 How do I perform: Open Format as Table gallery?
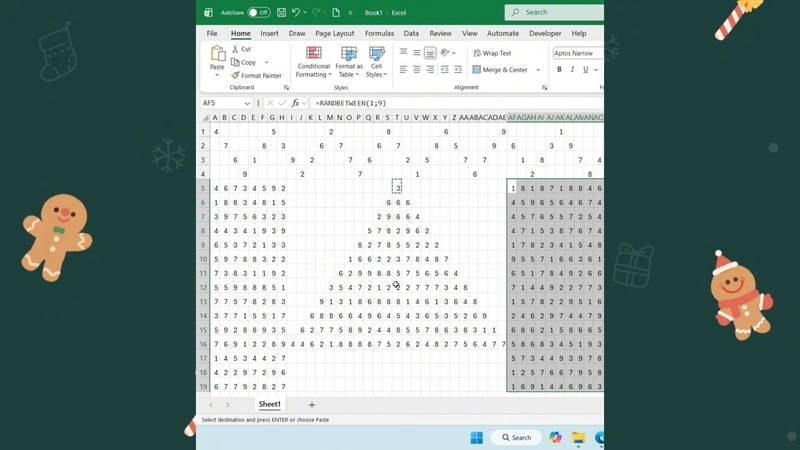coord(349,62)
